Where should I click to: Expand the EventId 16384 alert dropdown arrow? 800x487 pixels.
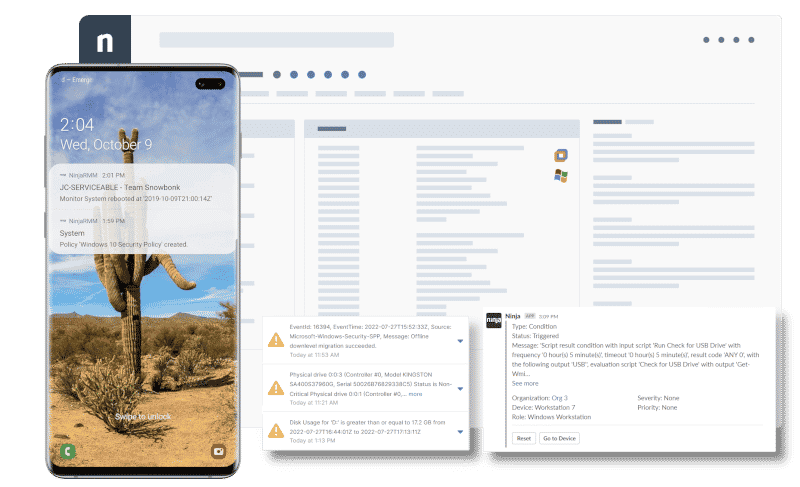460,341
